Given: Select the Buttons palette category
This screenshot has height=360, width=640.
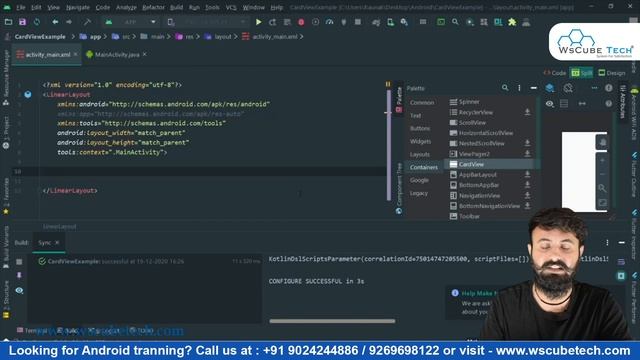Looking at the screenshot, I should 420,128.
